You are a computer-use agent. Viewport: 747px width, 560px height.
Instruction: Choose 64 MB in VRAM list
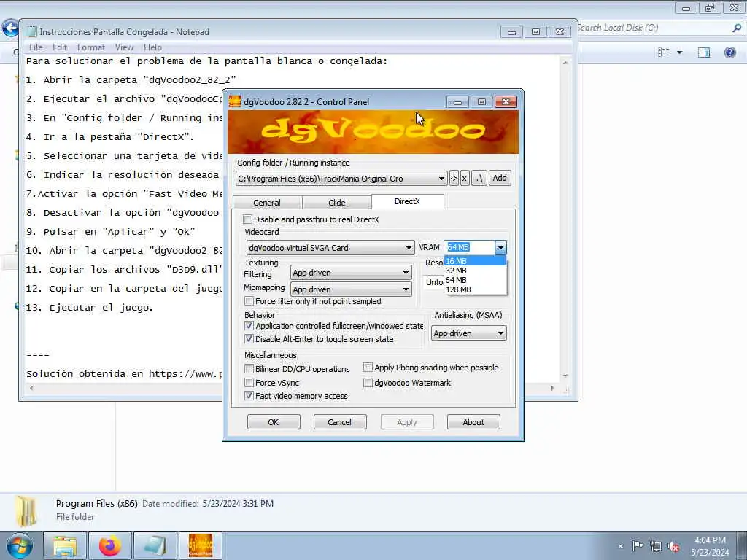(x=475, y=280)
